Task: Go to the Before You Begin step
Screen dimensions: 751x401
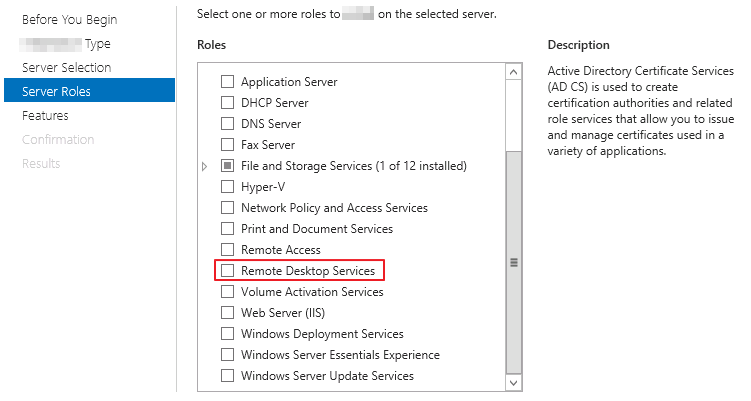Action: coord(69,20)
